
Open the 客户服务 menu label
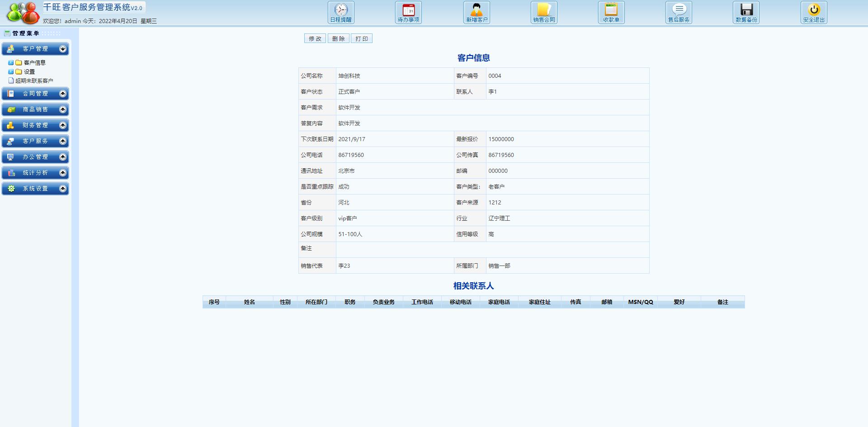35,141
